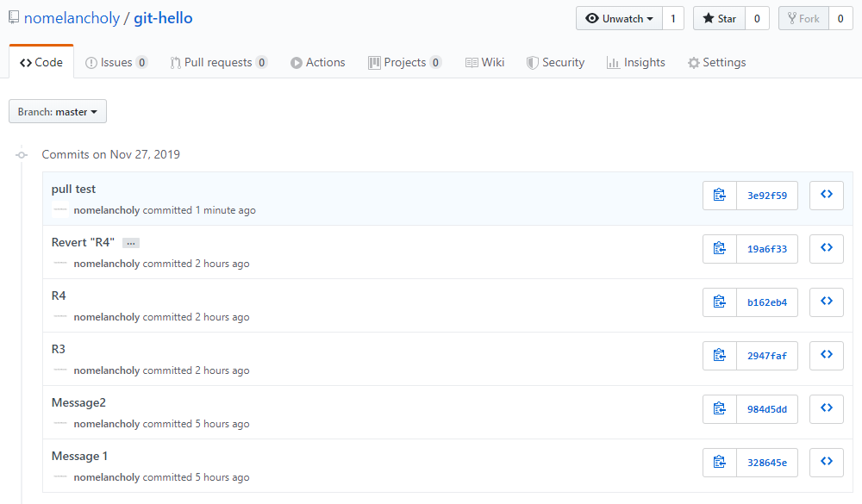Screen dimensions: 862x504
Task: View the stargazers count of 0
Action: click(757, 19)
